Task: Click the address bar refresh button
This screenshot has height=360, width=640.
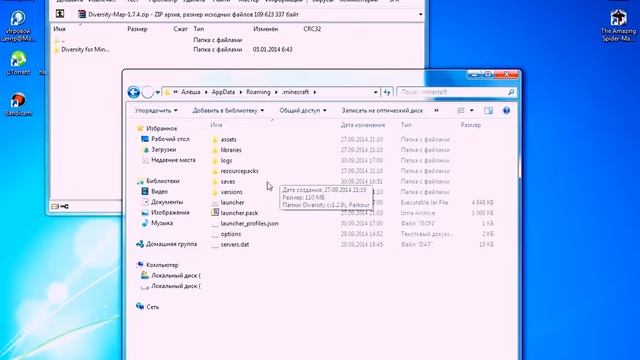Action: pos(387,92)
